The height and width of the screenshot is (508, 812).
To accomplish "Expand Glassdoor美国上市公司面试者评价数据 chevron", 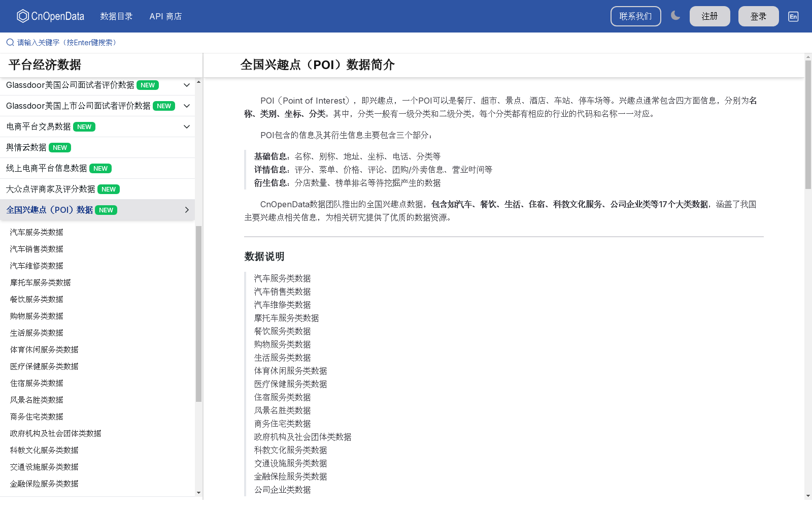I will click(187, 106).
